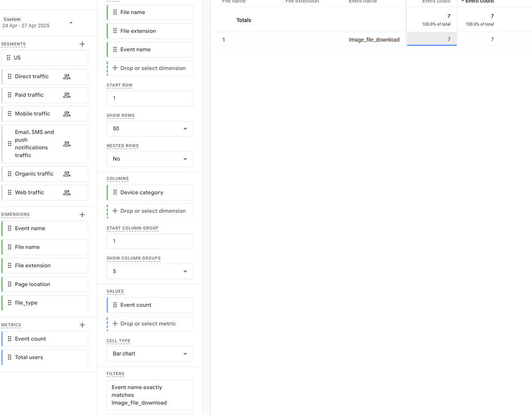Grab drag handle of Web traffic segment
This screenshot has height=415, width=532.
click(x=9, y=192)
